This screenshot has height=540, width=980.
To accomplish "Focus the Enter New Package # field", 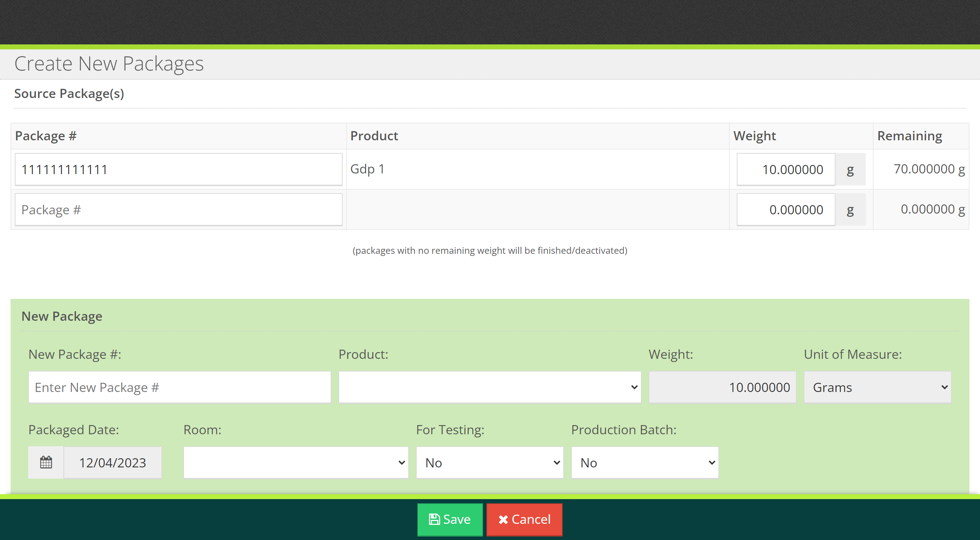I will [179, 387].
